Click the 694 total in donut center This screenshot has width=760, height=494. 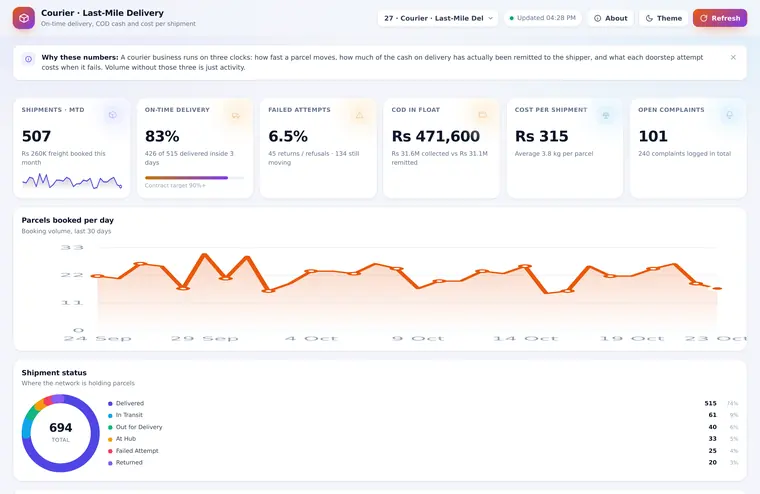tap(61, 428)
